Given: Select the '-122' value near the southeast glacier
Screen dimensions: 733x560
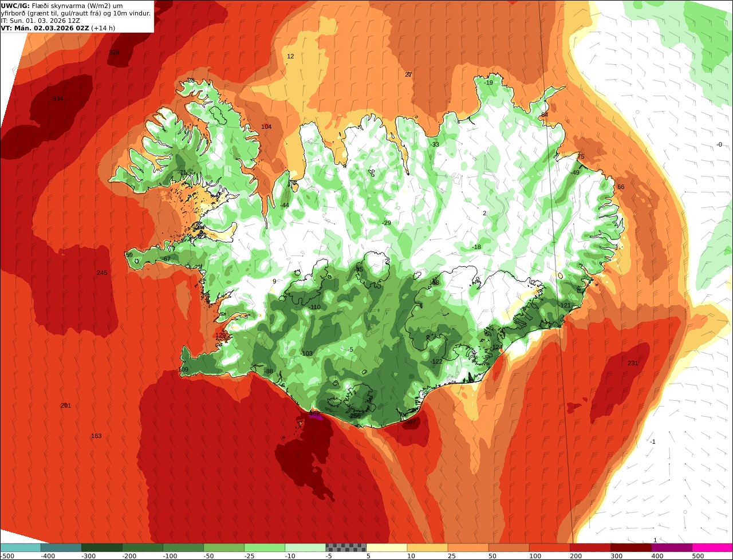Looking at the screenshot, I should (436, 362).
